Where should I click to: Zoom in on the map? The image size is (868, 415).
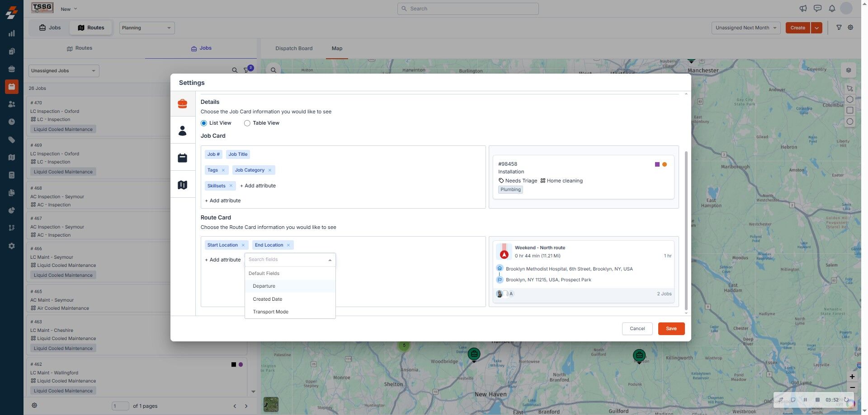tap(852, 377)
